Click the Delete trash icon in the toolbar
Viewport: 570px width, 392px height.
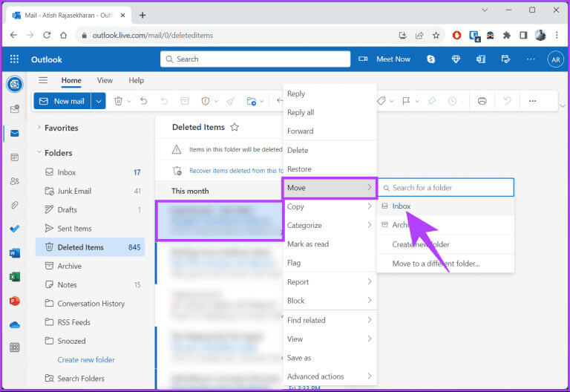pos(118,101)
